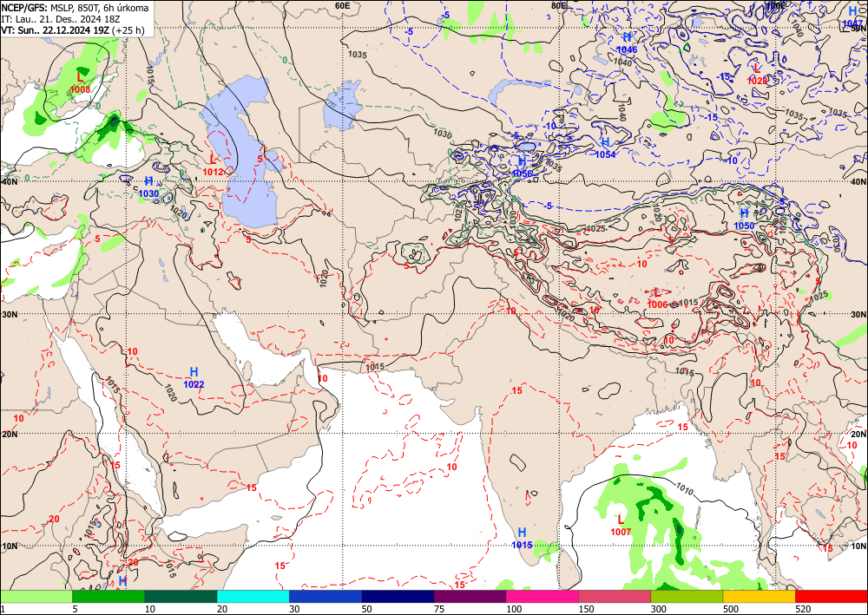This screenshot has width=868, height=615.
Task: Select the blue 30–50 legend swatch
Action: pyautogui.click(x=325, y=596)
